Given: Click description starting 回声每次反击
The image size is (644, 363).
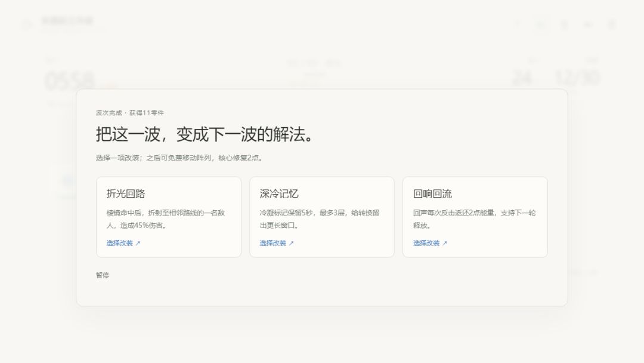Looking at the screenshot, I should (475, 219).
